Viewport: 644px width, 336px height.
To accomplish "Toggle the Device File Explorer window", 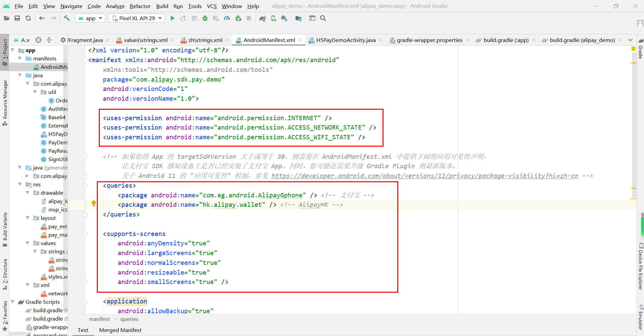I will point(640,267).
